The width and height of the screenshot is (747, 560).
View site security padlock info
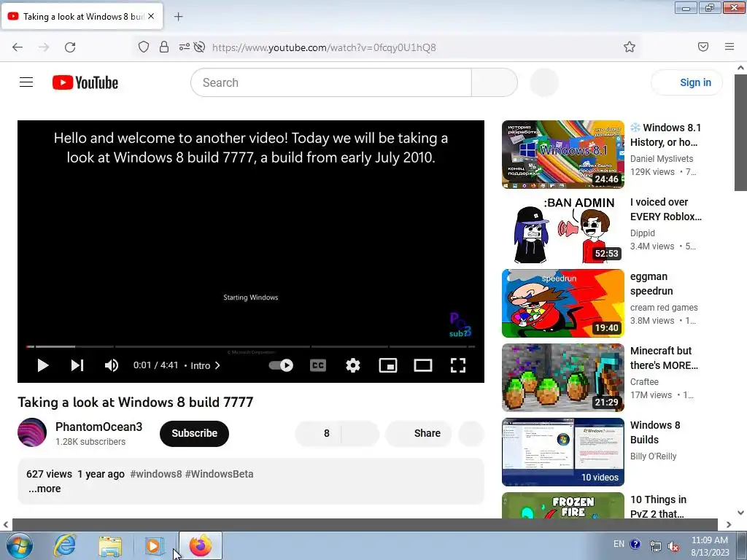pyautogui.click(x=164, y=47)
